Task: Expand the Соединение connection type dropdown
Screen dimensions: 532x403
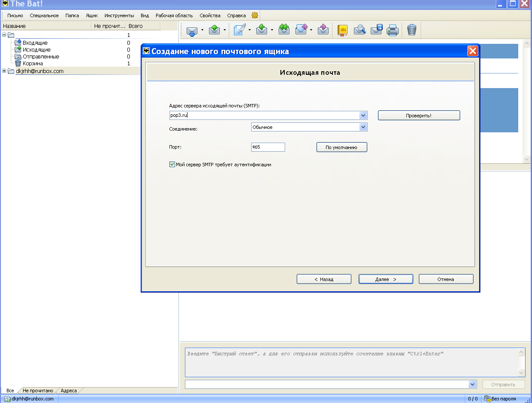Action: click(x=363, y=127)
